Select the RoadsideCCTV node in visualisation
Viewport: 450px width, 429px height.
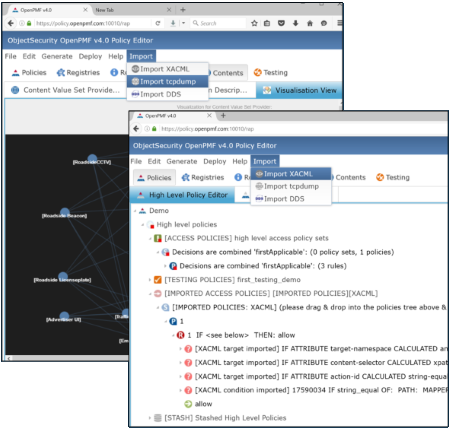[92, 159]
